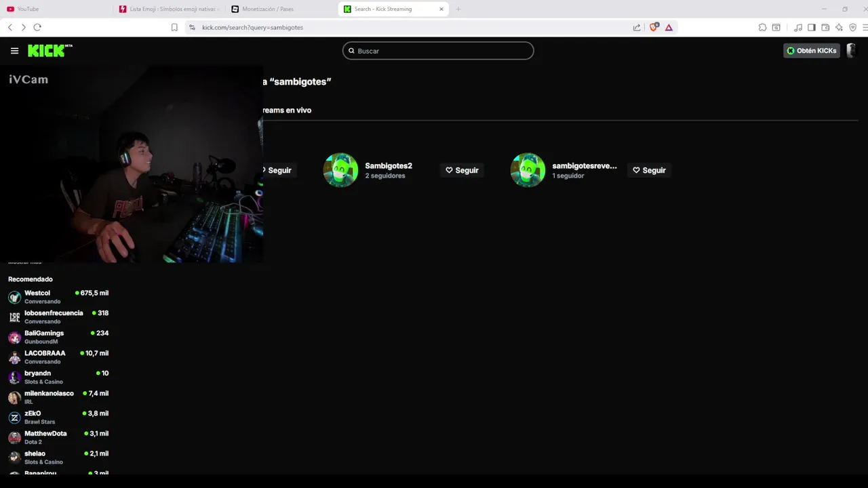This screenshot has width=868, height=488.
Task: Open the user profile avatar menu
Action: (x=851, y=51)
